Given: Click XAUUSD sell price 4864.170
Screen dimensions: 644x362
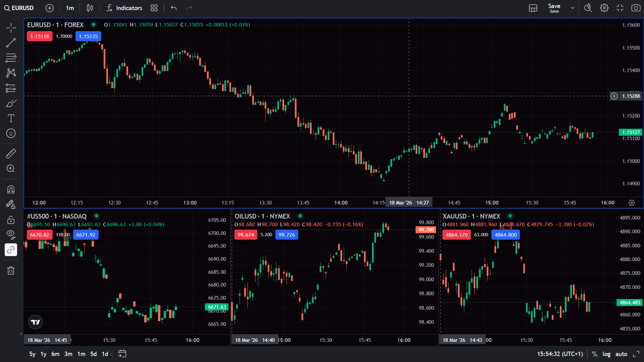Looking at the screenshot, I should click(457, 235).
